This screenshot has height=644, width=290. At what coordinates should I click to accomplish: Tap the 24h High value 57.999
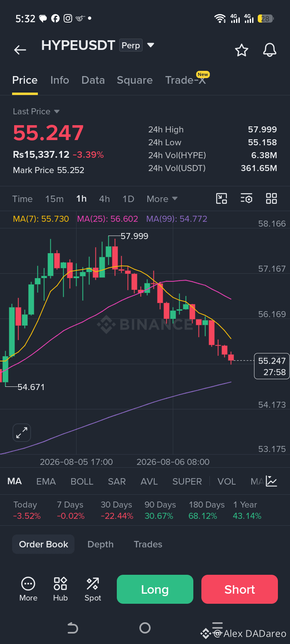click(263, 130)
